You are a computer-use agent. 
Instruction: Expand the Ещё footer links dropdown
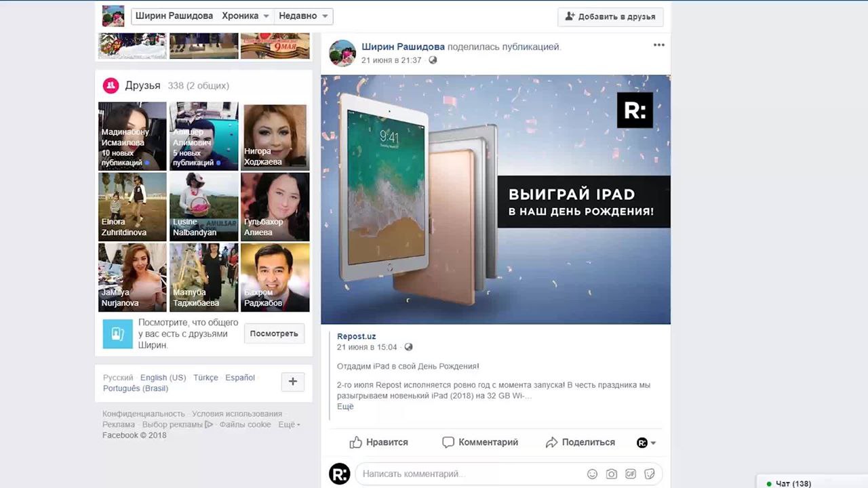tap(289, 425)
